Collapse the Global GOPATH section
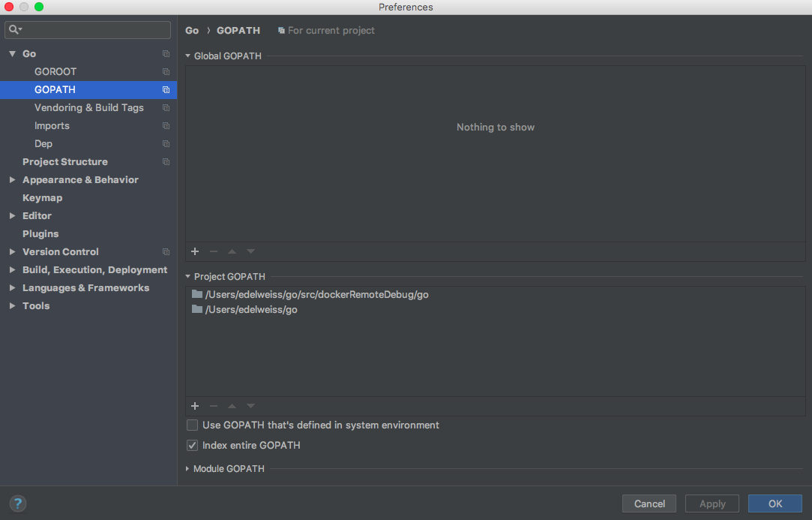This screenshot has width=812, height=520. (x=188, y=56)
